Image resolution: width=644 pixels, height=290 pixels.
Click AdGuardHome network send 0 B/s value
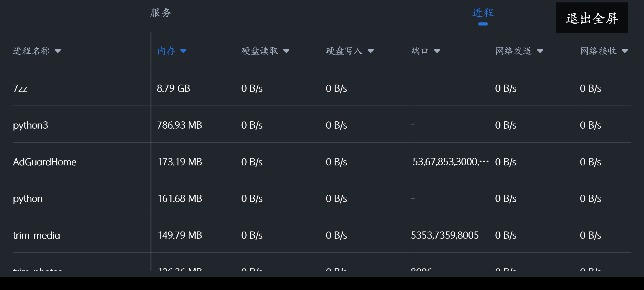[x=506, y=162]
